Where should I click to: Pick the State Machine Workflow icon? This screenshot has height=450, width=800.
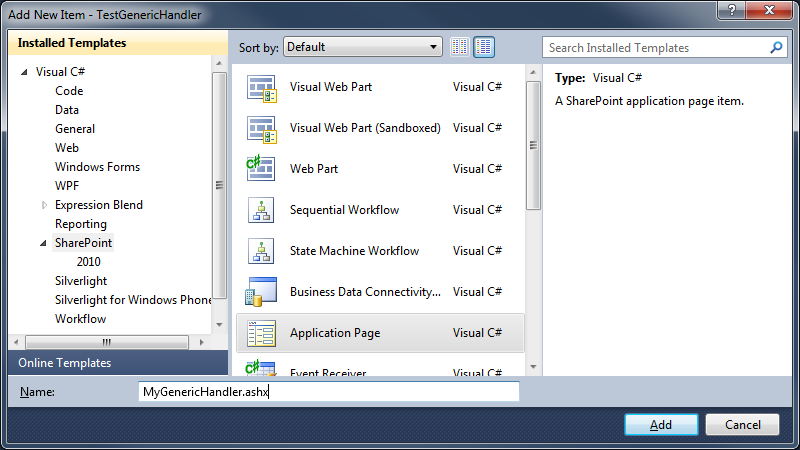point(261,251)
